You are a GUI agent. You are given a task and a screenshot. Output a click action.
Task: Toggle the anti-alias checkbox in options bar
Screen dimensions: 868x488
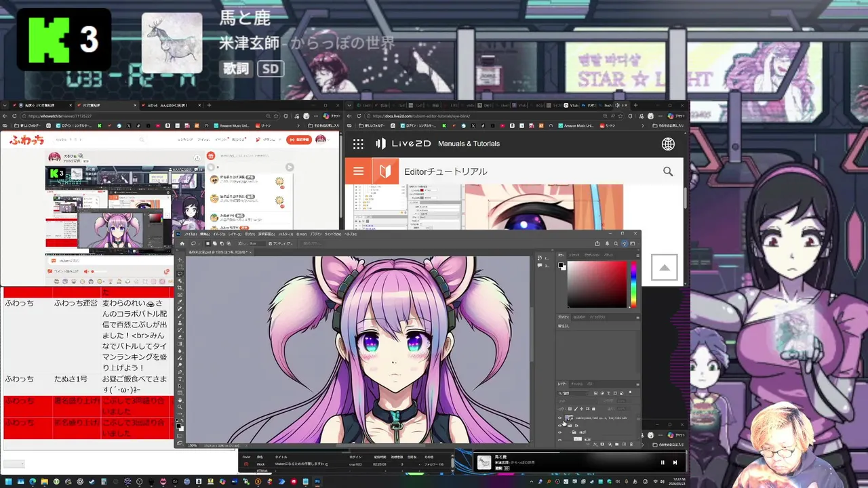pyautogui.click(x=271, y=243)
